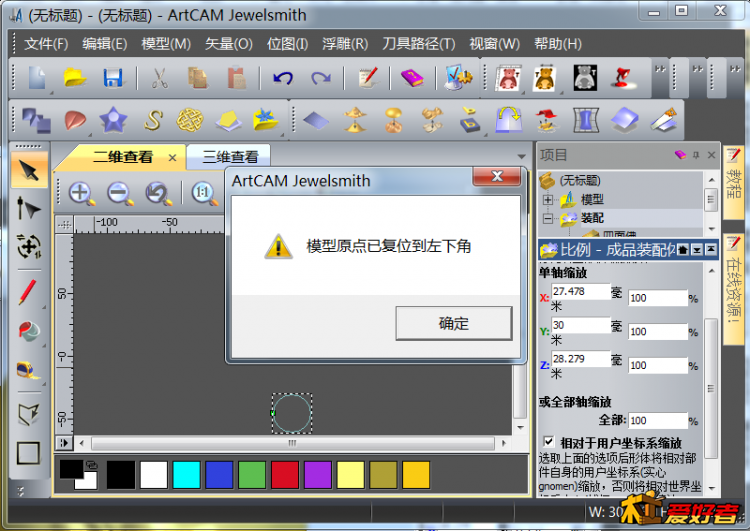This screenshot has width=750, height=531.
Task: Click the 确定 button in dialog
Action: (x=453, y=323)
